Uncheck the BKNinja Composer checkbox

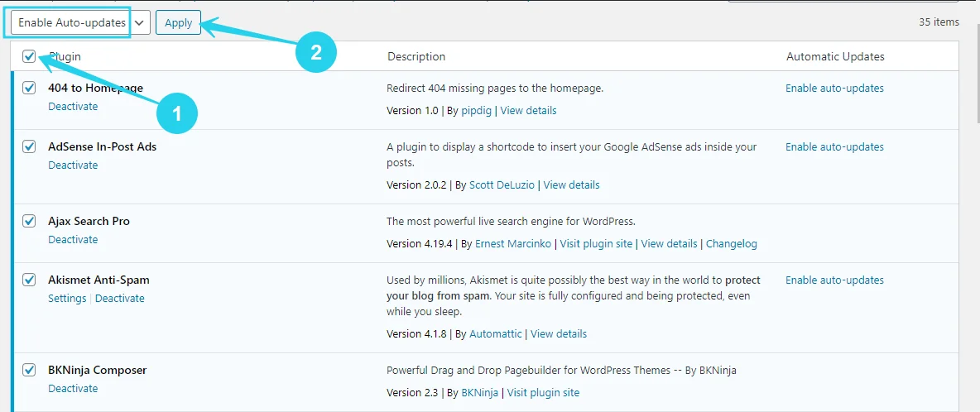click(x=29, y=369)
